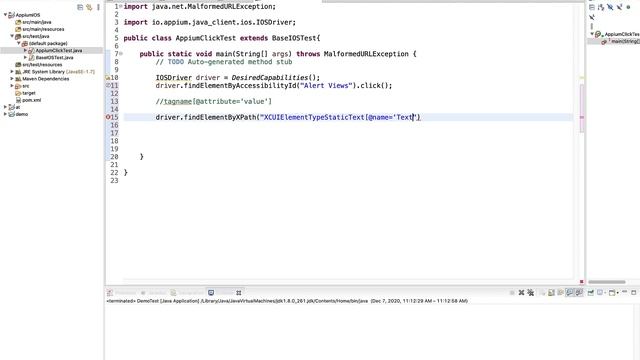Switch to Javadoc tab
The width and height of the screenshot is (640, 360).
click(153, 293)
